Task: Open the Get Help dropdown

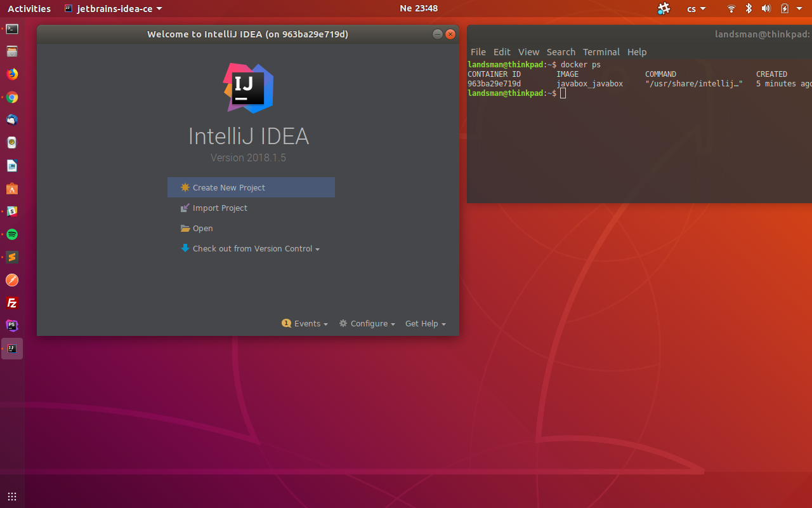Action: click(x=426, y=323)
